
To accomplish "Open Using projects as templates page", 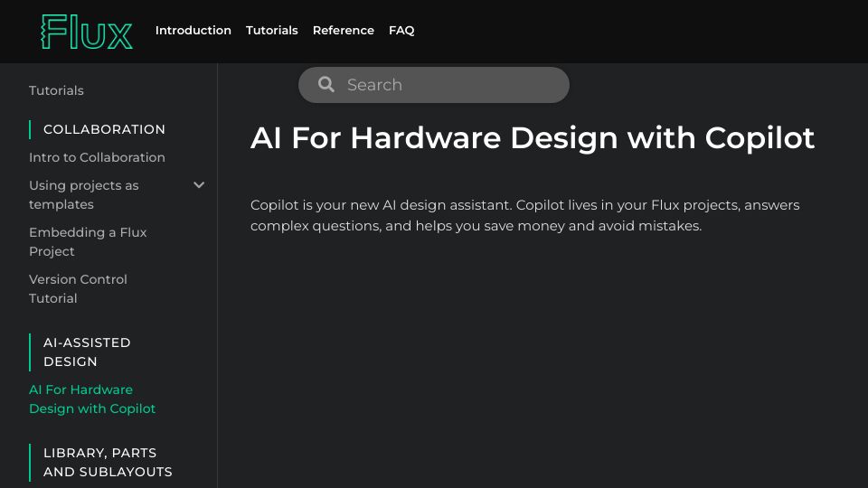I will 83,195.
